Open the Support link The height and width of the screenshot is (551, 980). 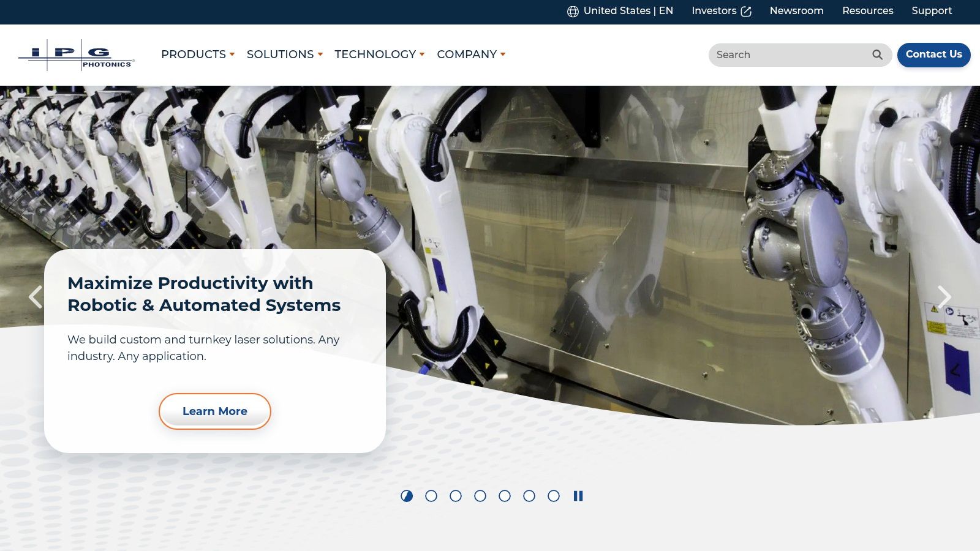[932, 11]
